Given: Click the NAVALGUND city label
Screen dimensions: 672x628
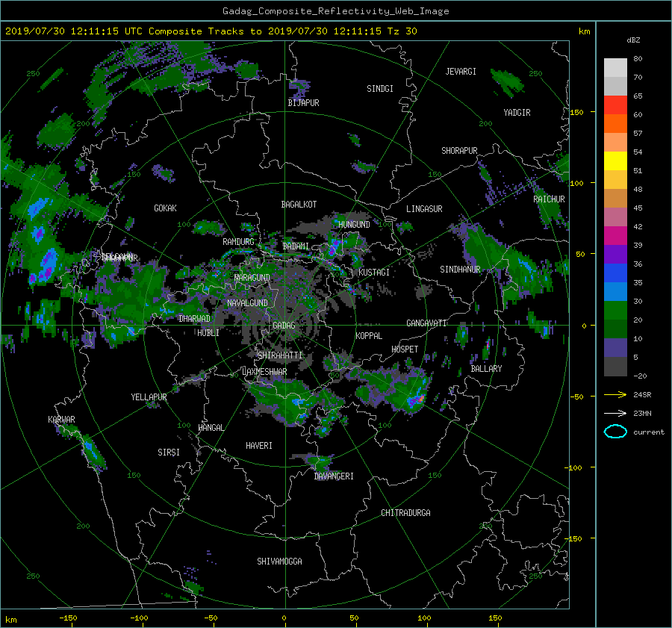Looking at the screenshot, I should (247, 303).
